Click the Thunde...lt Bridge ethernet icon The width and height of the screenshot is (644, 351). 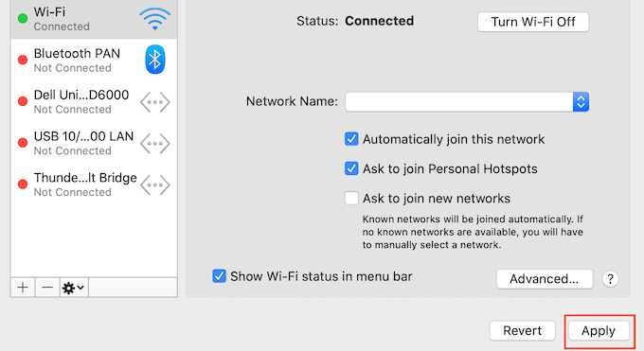pyautogui.click(x=154, y=184)
